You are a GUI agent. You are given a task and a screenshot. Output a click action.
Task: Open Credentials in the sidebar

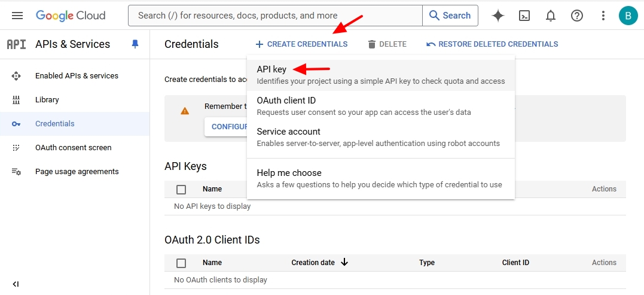coord(75,124)
